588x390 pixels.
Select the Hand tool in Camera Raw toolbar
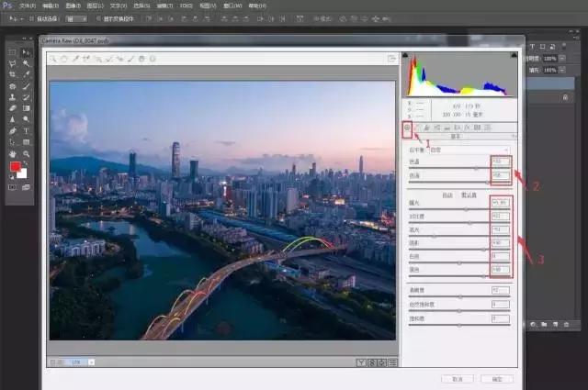click(64, 59)
